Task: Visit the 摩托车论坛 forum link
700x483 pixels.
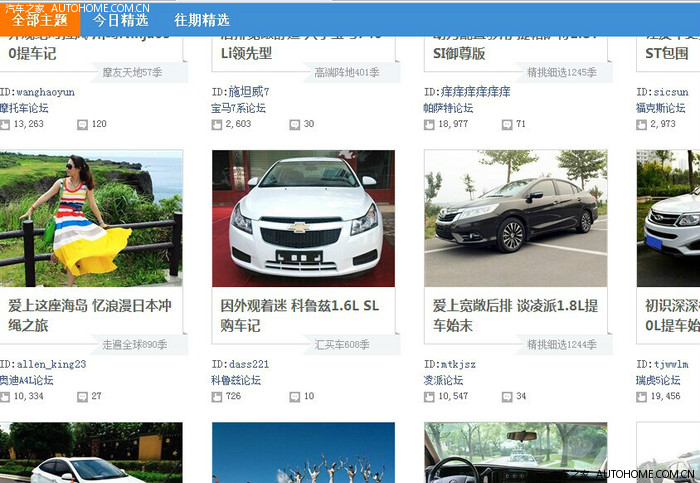Action: 24,108
